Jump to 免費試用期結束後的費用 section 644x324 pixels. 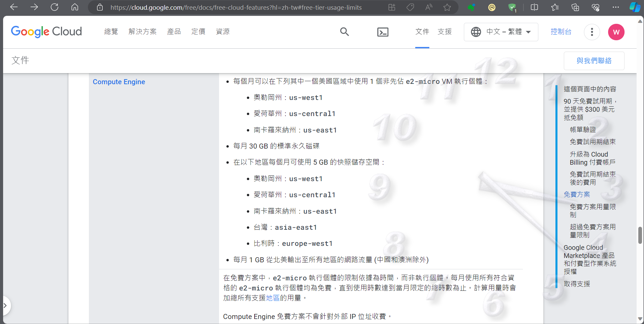pos(593,178)
